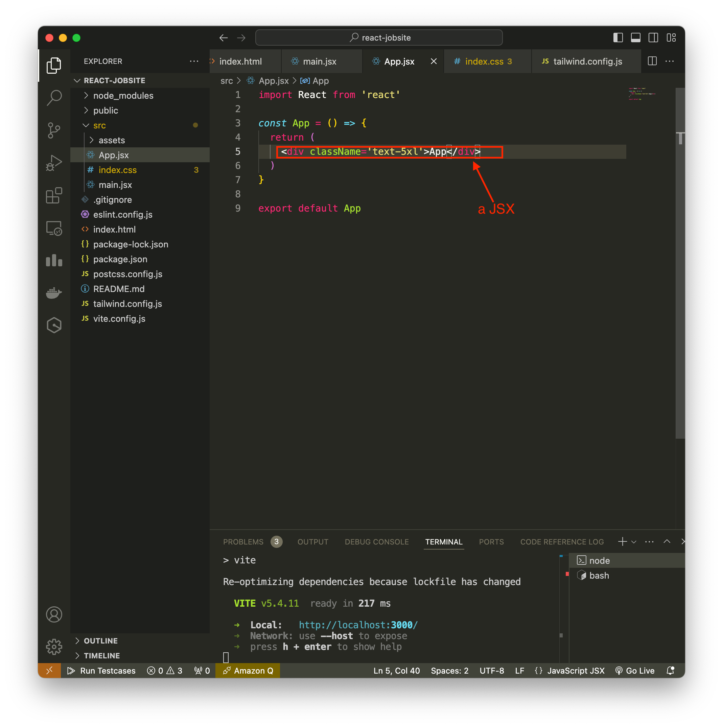Click Run Testcases in status bar
The width and height of the screenshot is (723, 728).
click(x=101, y=671)
